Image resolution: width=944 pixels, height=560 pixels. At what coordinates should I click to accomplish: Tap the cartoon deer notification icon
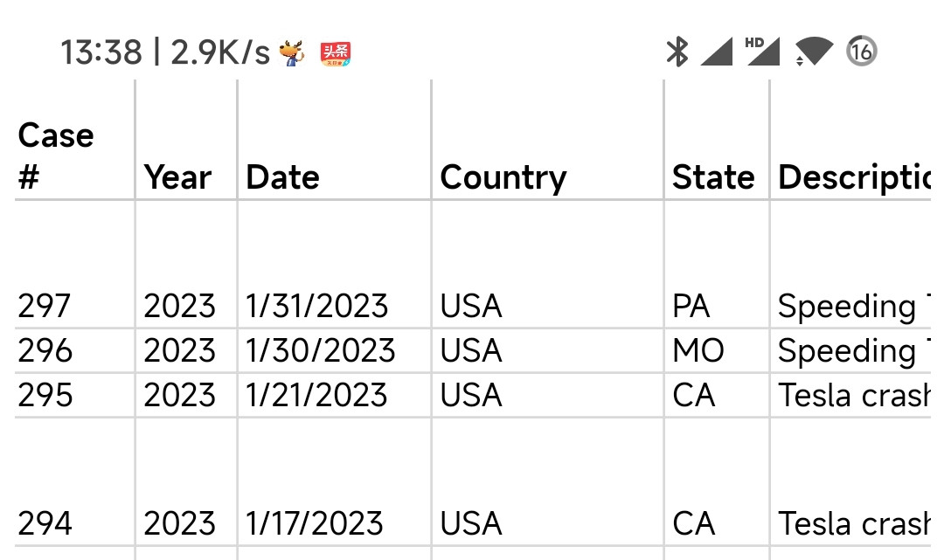tap(292, 53)
